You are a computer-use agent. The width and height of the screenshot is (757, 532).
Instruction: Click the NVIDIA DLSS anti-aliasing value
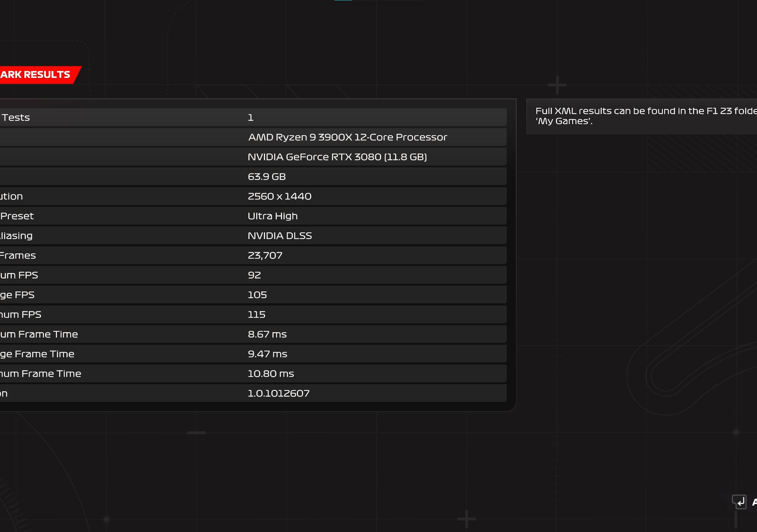point(280,236)
